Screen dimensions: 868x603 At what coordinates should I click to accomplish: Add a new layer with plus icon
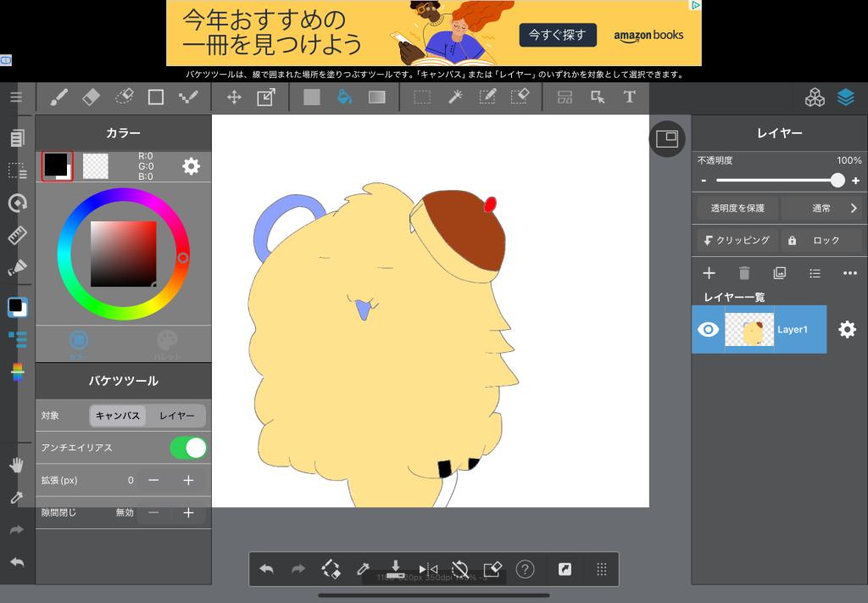point(709,273)
